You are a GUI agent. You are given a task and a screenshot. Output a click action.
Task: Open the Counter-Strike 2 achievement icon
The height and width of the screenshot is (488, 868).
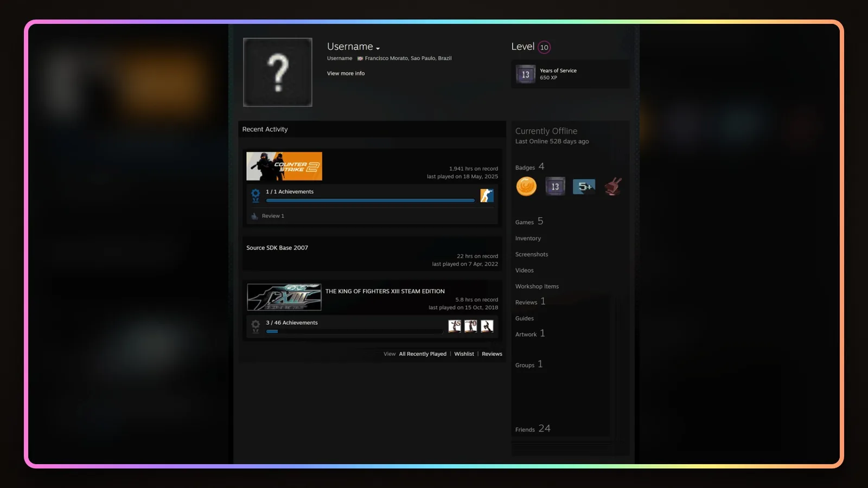click(x=487, y=196)
